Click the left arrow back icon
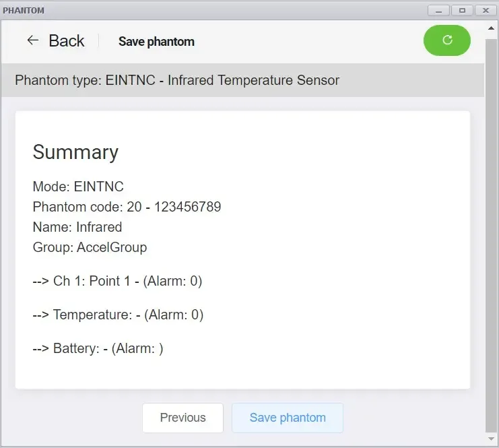This screenshot has width=499, height=448. pyautogui.click(x=33, y=40)
